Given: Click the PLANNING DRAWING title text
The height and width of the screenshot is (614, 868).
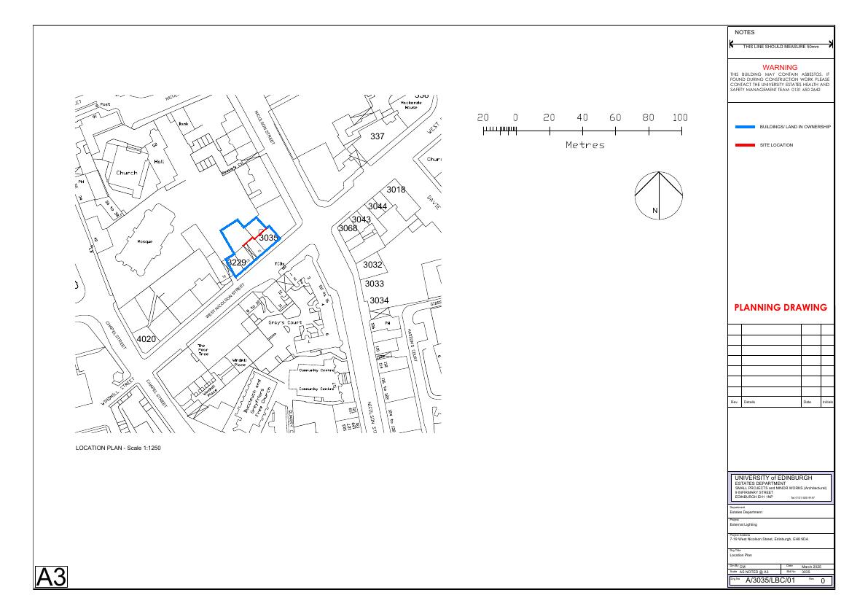Looking at the screenshot, I should (x=781, y=308).
